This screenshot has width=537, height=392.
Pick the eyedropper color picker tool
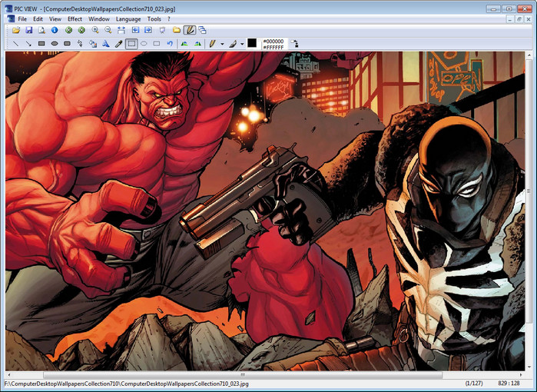(118, 44)
